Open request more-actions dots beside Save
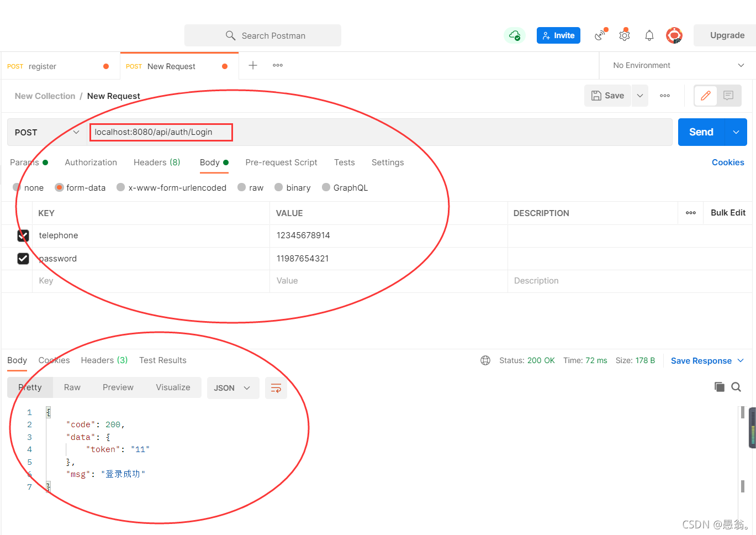The image size is (756, 535). pyautogui.click(x=665, y=96)
